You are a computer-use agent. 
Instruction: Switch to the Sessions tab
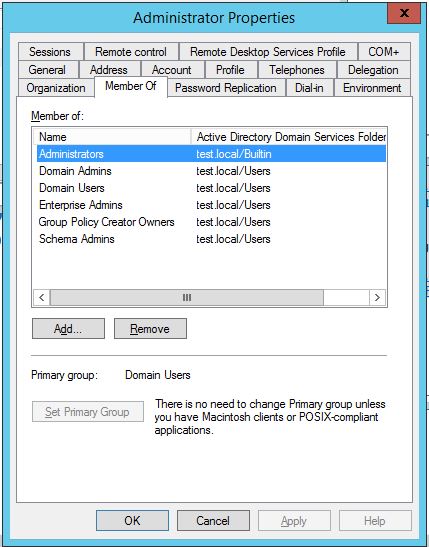pos(51,52)
